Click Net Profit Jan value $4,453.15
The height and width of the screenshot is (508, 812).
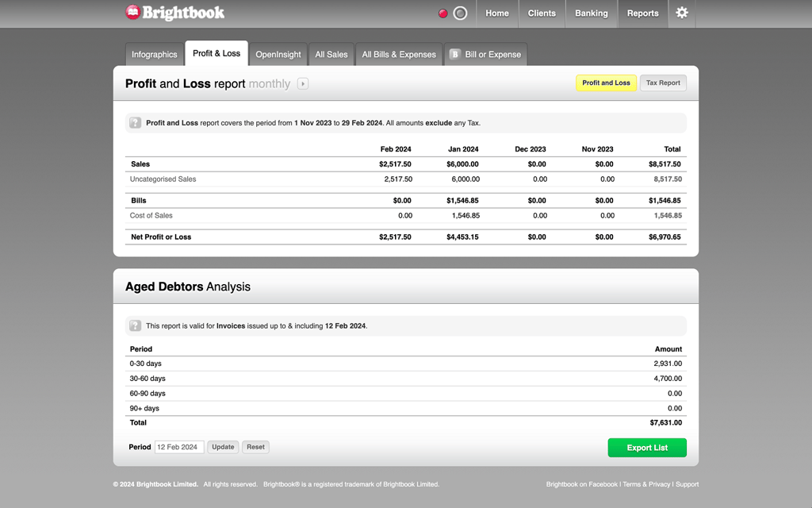(x=462, y=237)
